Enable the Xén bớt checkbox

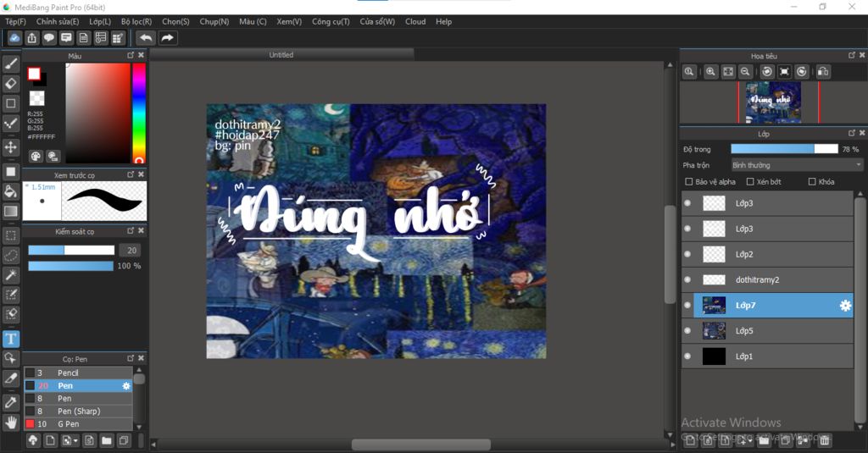(750, 181)
